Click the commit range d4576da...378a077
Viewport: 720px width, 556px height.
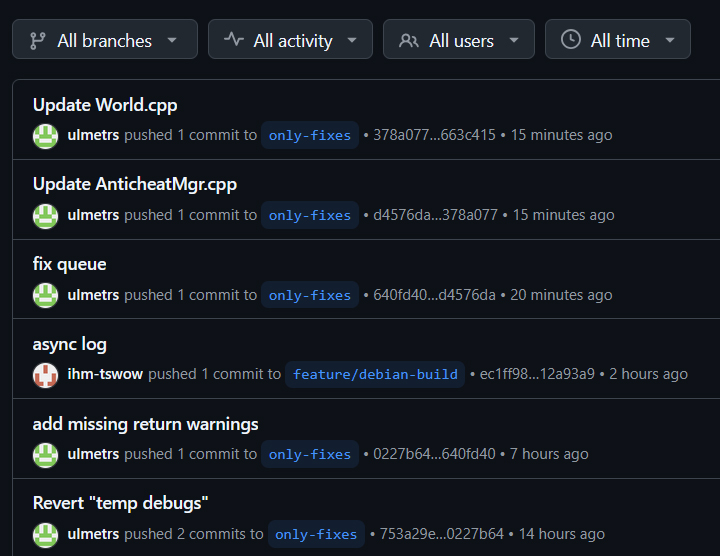(x=435, y=215)
